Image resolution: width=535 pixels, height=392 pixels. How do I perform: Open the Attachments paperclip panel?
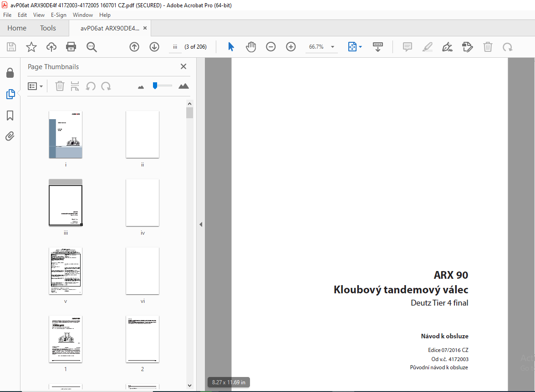(10, 136)
